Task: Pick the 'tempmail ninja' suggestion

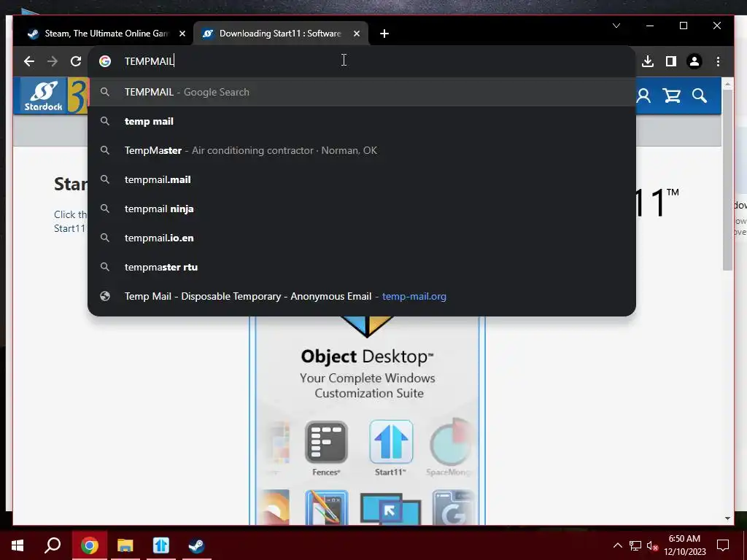Action: pos(362,209)
